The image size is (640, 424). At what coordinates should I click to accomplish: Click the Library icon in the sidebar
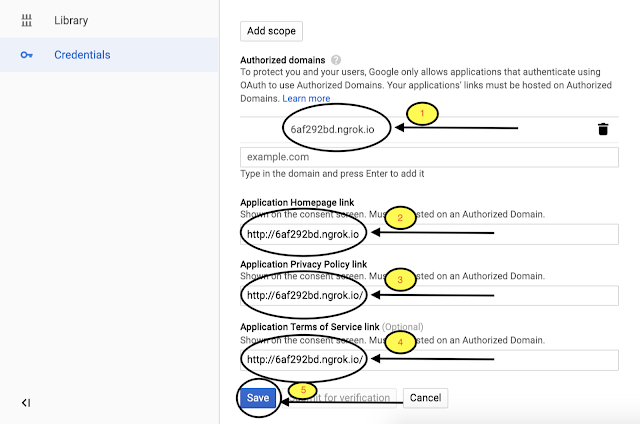(27, 20)
